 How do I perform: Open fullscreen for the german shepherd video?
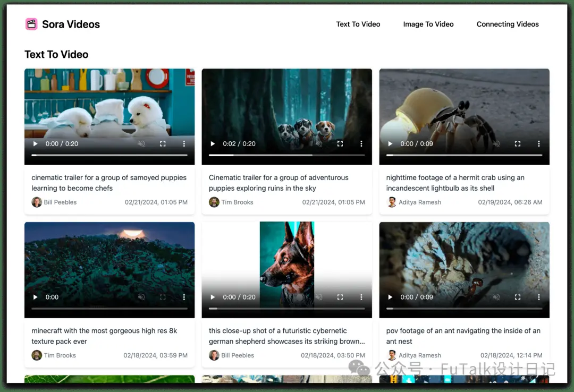340,297
